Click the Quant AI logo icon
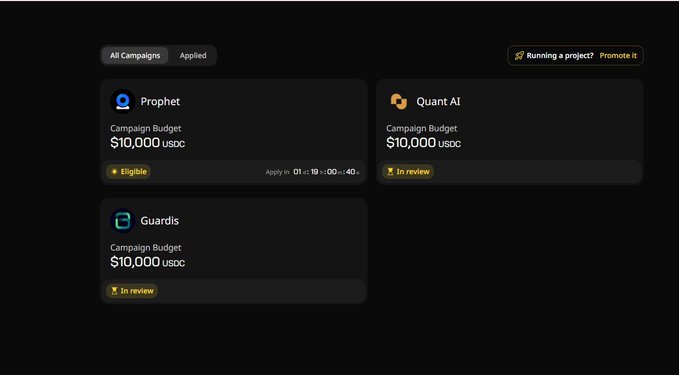Screen dimensions: 679x375 point(399,101)
